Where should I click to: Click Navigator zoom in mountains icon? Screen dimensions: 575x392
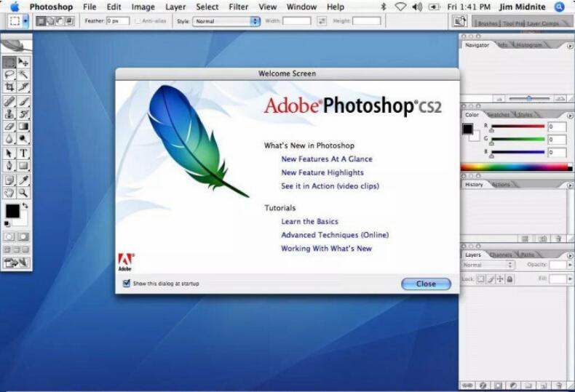point(560,99)
